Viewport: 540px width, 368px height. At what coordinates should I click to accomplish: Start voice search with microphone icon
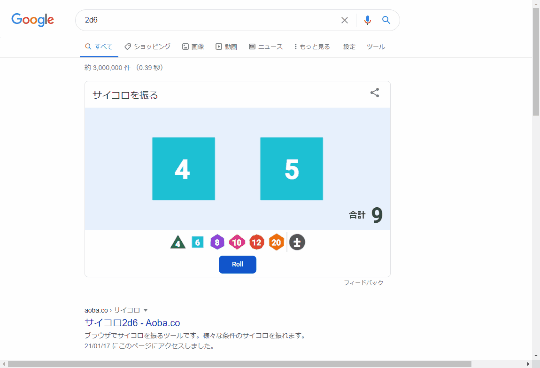point(367,20)
